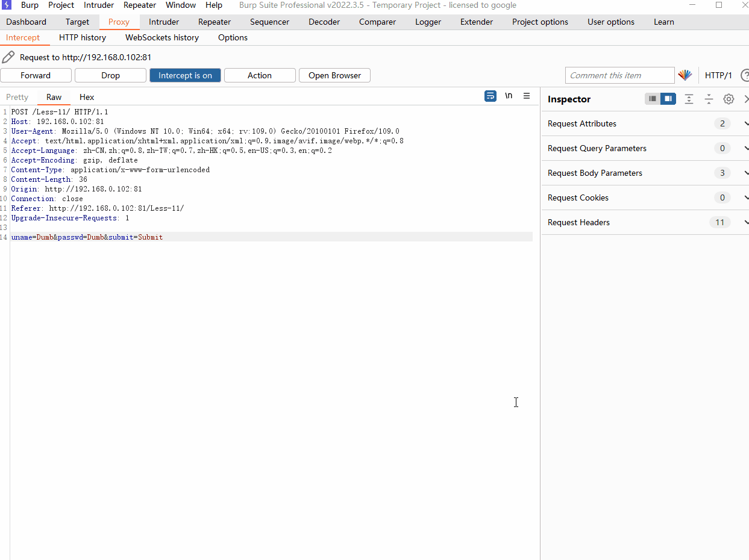Expand the Request Query Parameters section
749x560 pixels.
645,148
